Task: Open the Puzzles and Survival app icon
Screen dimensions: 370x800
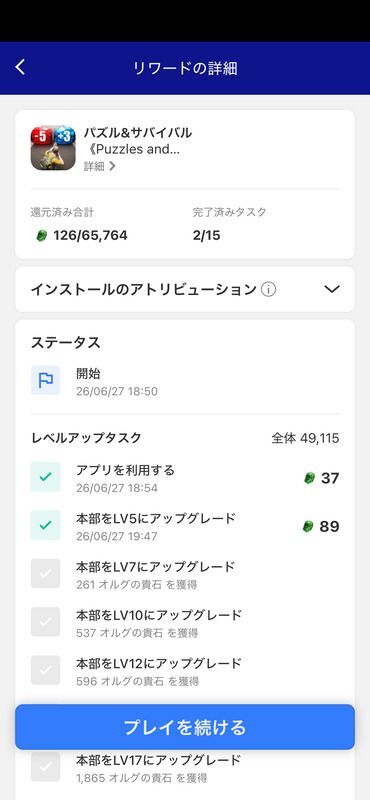Action: tap(53, 148)
